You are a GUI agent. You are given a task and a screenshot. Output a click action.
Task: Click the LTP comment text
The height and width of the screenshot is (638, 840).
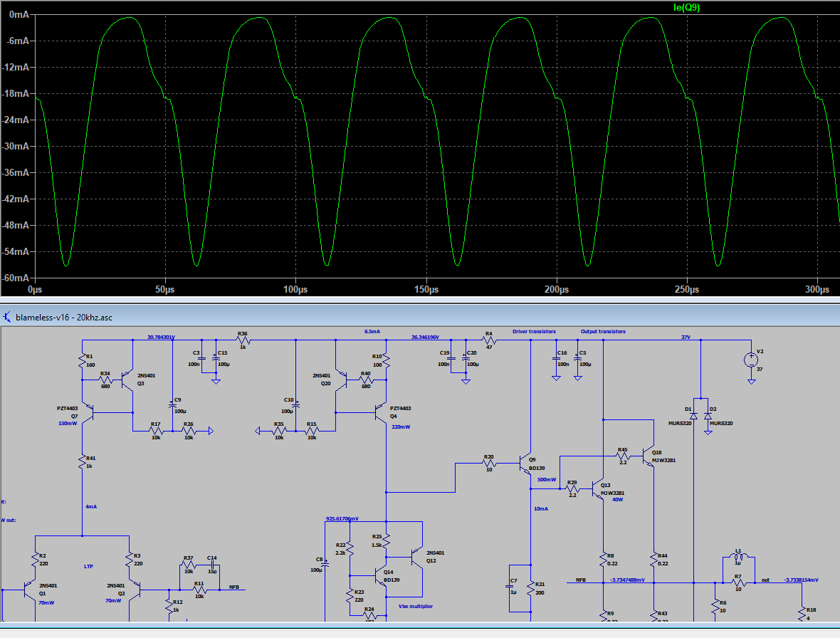click(x=88, y=566)
